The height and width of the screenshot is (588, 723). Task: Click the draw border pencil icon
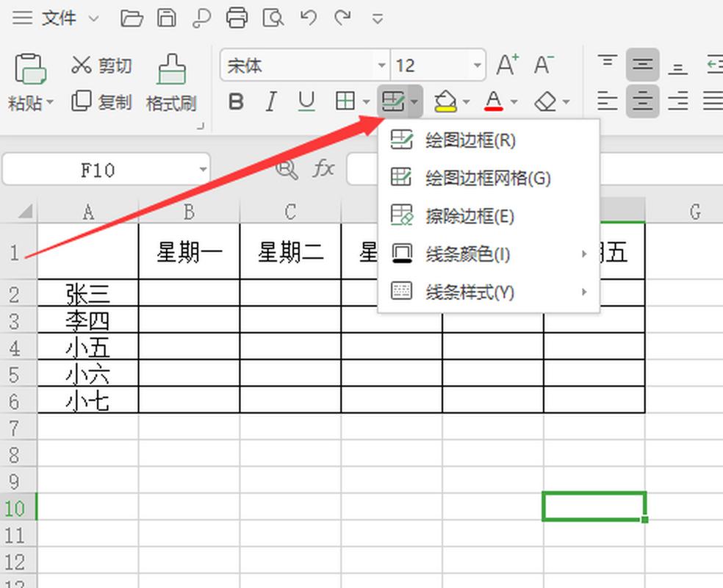coord(393,101)
